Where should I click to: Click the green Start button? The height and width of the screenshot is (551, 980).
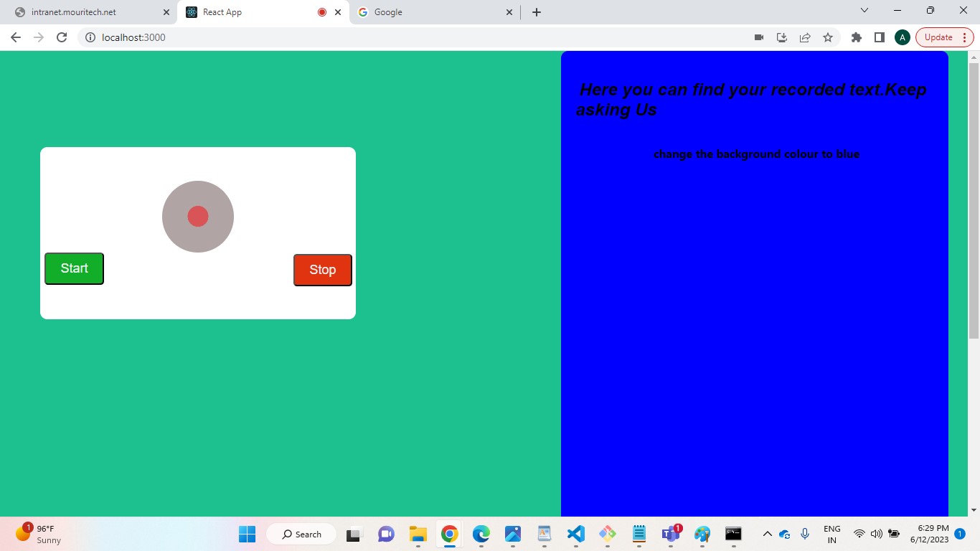tap(74, 268)
